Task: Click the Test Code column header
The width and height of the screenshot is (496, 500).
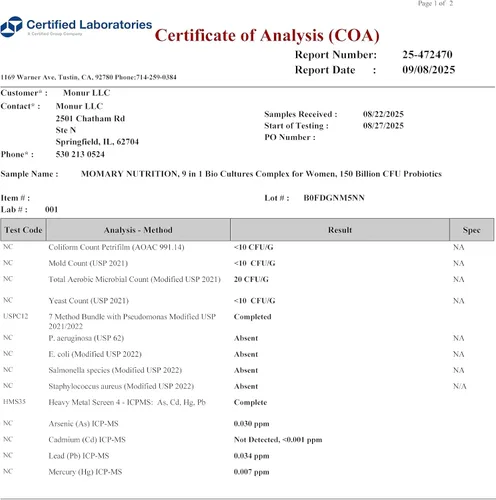Action: coord(23,230)
